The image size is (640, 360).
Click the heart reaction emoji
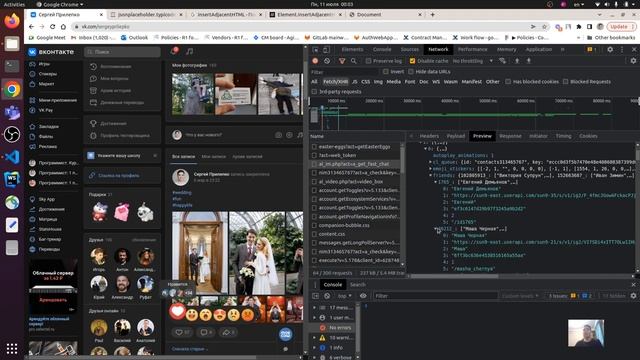pos(178,312)
